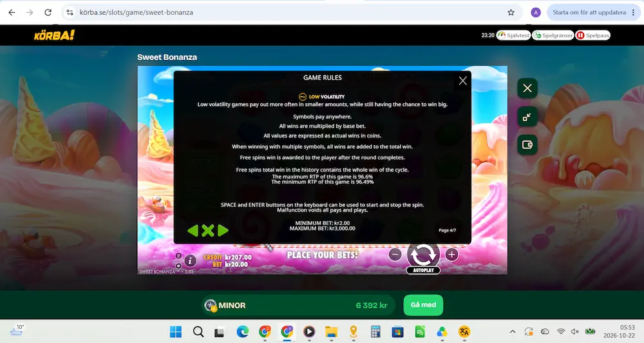Spin the reels with the spin button

tap(423, 255)
